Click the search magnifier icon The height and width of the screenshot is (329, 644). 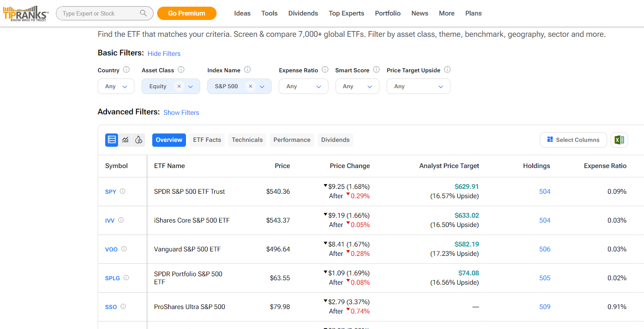point(143,13)
